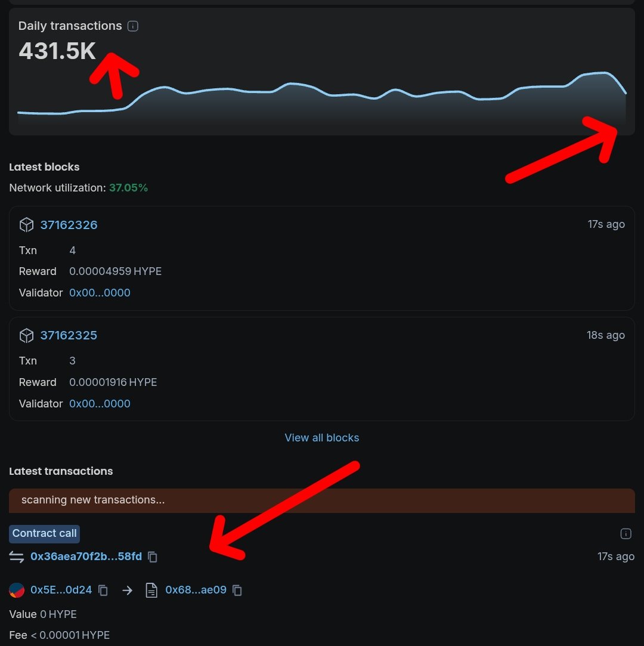Open block 37162325

pos(69,335)
